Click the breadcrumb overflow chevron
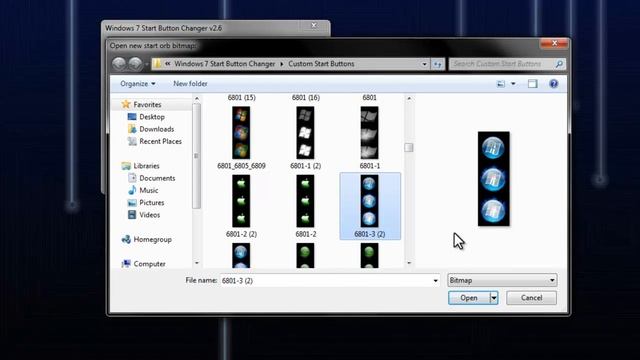640x360 pixels. 168,64
